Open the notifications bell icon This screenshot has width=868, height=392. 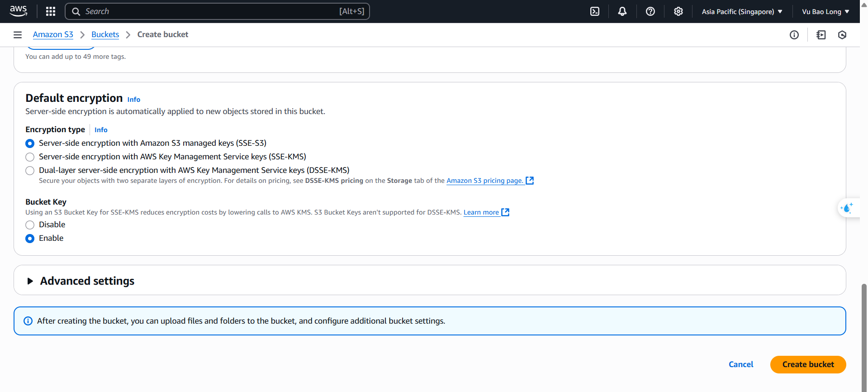tap(622, 11)
